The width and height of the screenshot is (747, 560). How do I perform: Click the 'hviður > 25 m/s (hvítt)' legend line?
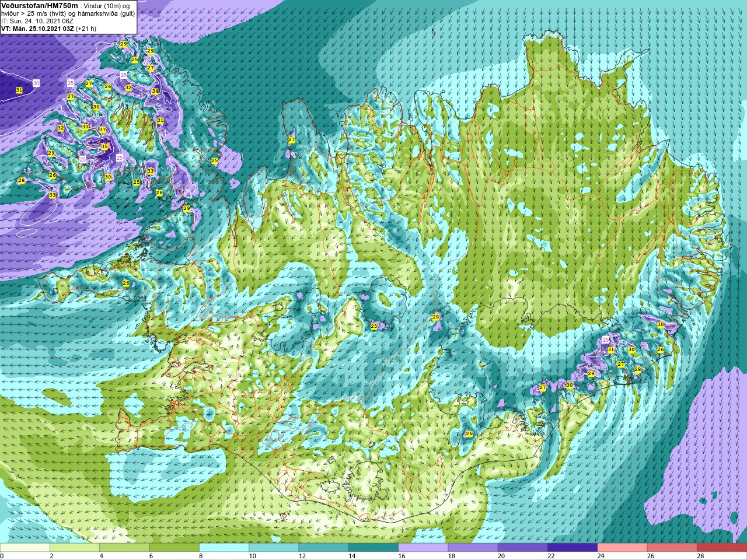click(35, 13)
